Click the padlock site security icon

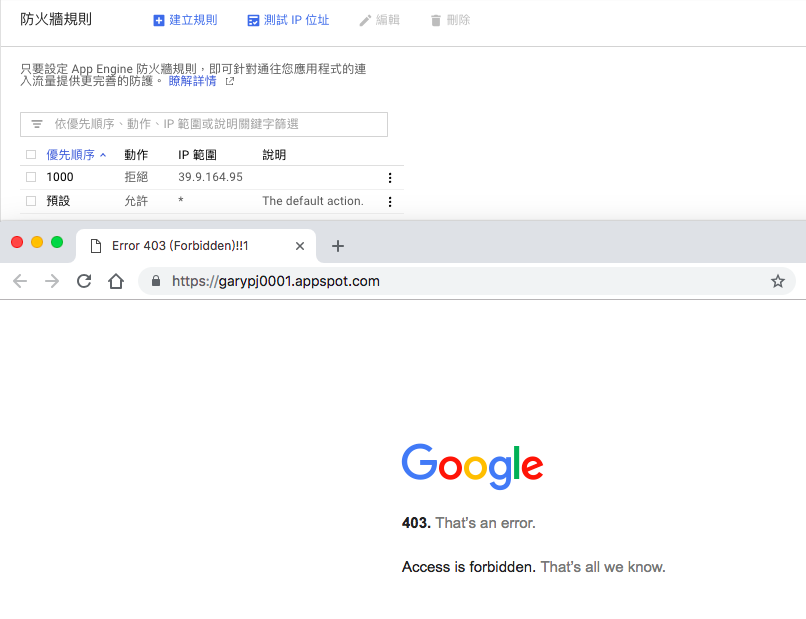click(156, 281)
